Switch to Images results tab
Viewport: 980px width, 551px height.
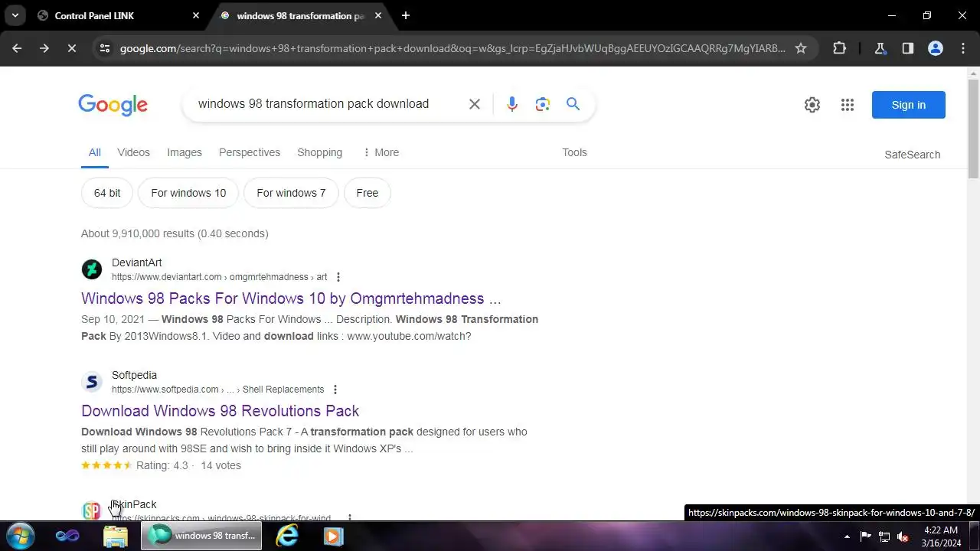185,152
